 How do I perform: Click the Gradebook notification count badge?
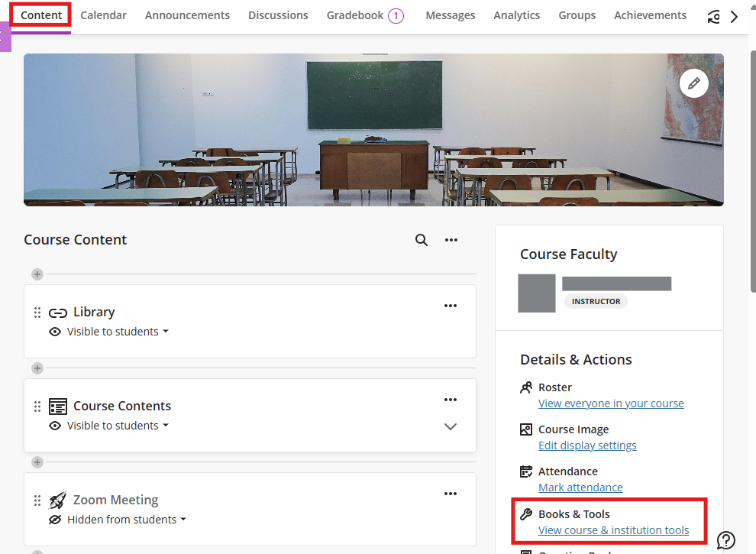[396, 16]
